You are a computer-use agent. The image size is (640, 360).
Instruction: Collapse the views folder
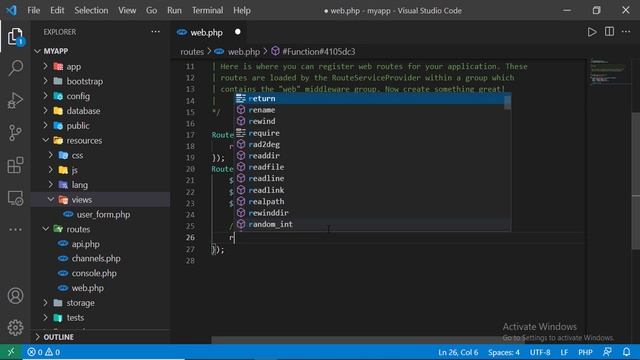(x=100, y=200)
